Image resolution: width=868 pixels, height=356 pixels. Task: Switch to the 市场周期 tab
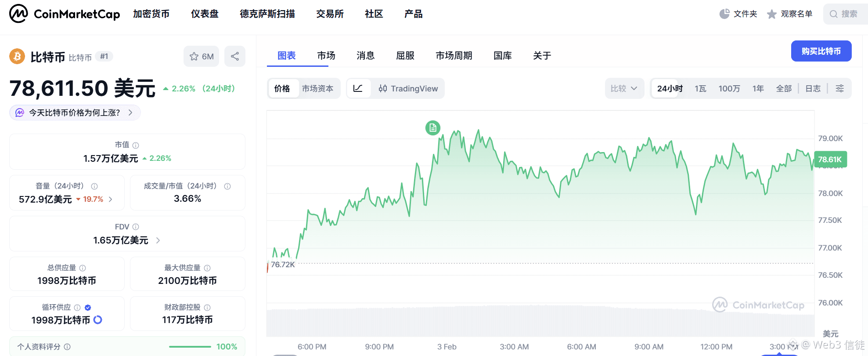pos(454,56)
